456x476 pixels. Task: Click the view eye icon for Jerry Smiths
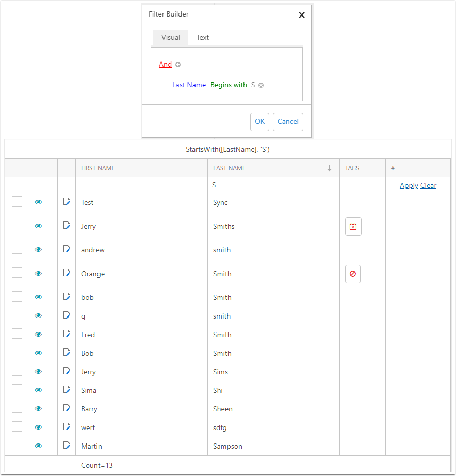pos(38,226)
